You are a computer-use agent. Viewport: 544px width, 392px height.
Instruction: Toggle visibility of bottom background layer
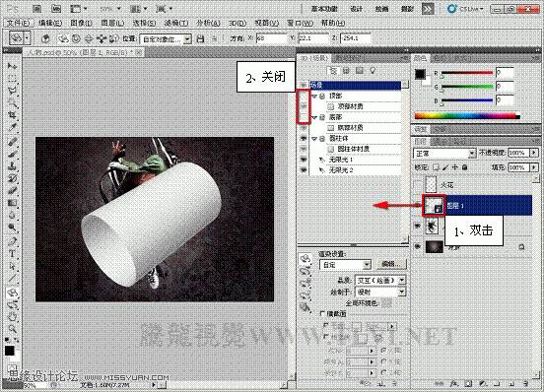coord(418,247)
